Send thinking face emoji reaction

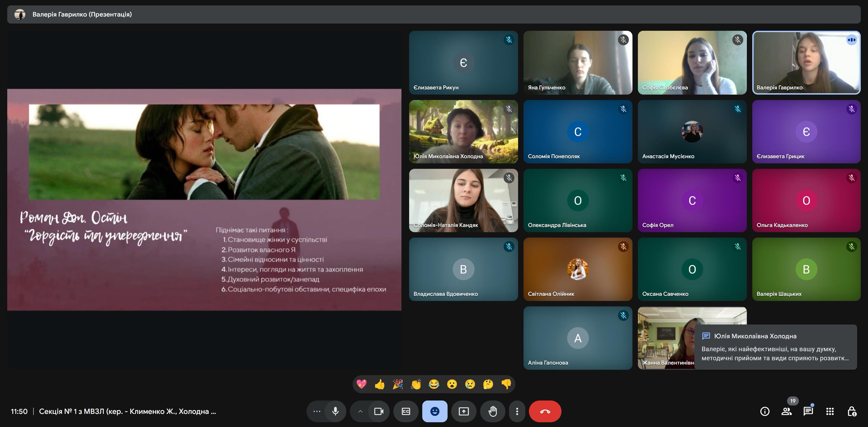(x=488, y=384)
